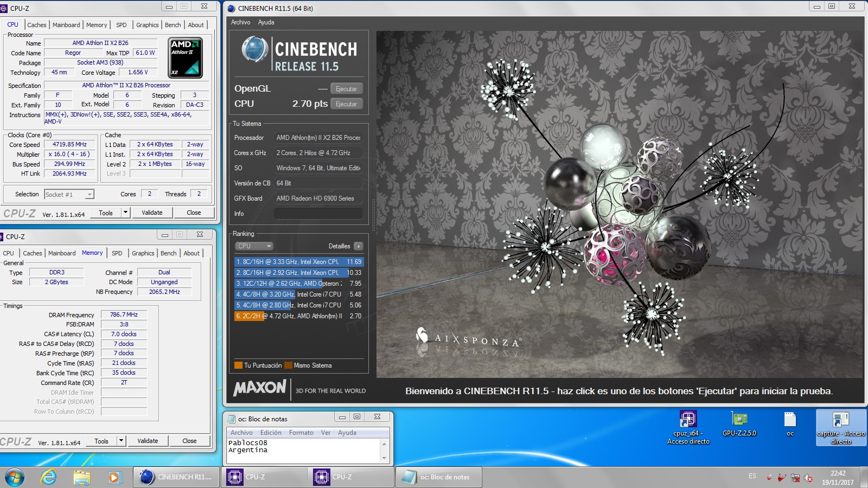Click the volume tray icon
The width and height of the screenshot is (868, 488).
click(808, 478)
